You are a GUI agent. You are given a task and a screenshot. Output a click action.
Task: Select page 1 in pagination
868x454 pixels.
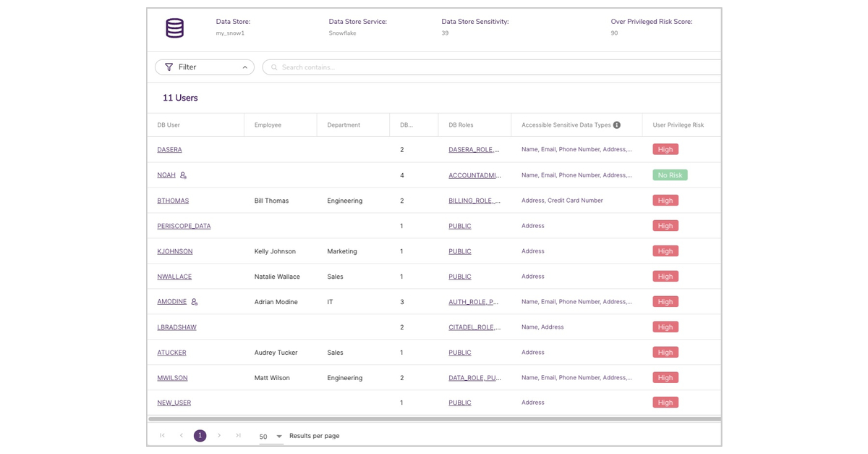click(x=200, y=436)
